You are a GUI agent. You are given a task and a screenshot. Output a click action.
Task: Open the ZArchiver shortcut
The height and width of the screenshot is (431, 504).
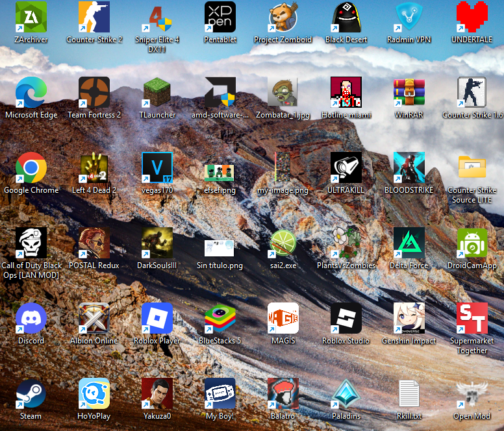pyautogui.click(x=31, y=17)
